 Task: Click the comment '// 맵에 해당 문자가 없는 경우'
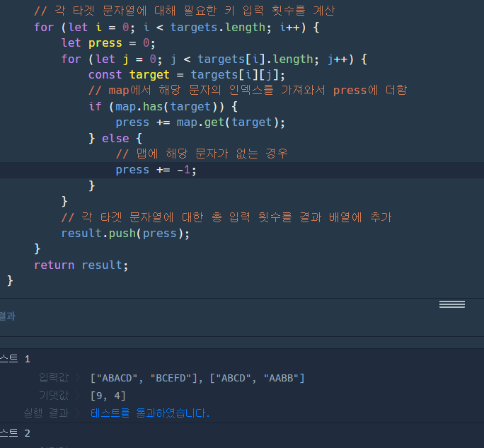tap(202, 154)
